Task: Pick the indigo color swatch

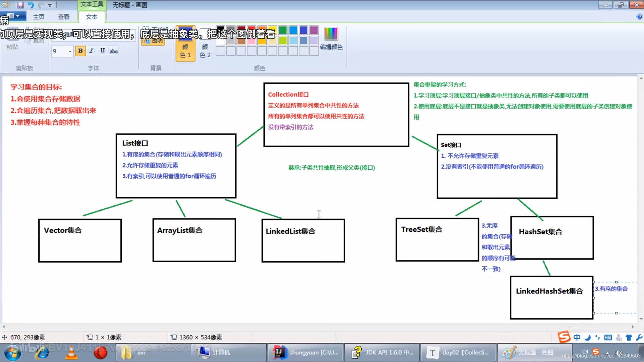Action: click(x=303, y=30)
